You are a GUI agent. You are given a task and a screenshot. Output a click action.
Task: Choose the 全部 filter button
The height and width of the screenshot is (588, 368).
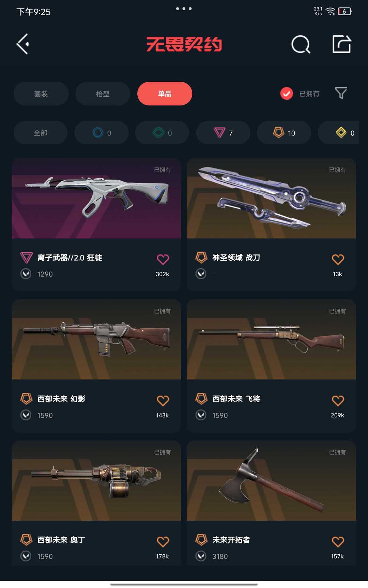pyautogui.click(x=41, y=133)
